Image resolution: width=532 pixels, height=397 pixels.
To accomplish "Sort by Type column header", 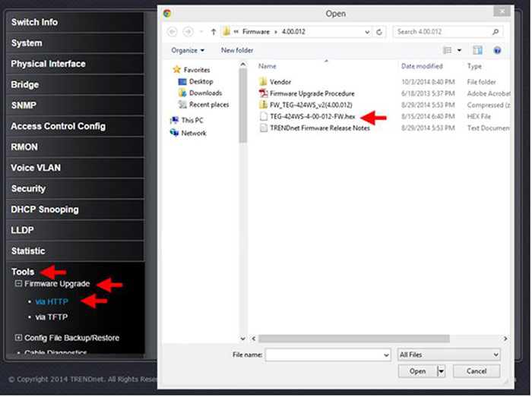I will pos(474,66).
